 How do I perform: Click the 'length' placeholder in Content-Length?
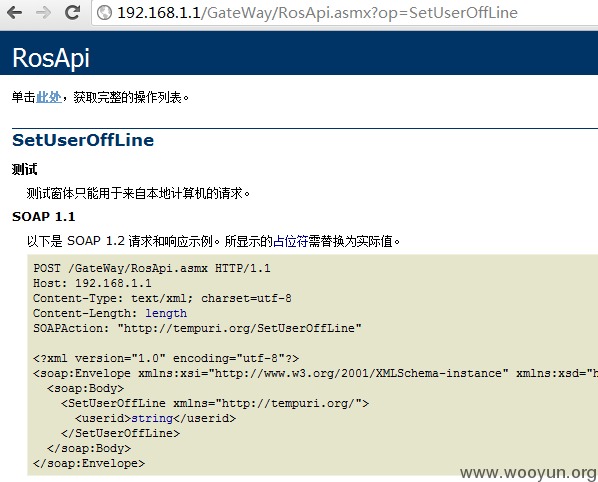click(x=166, y=313)
